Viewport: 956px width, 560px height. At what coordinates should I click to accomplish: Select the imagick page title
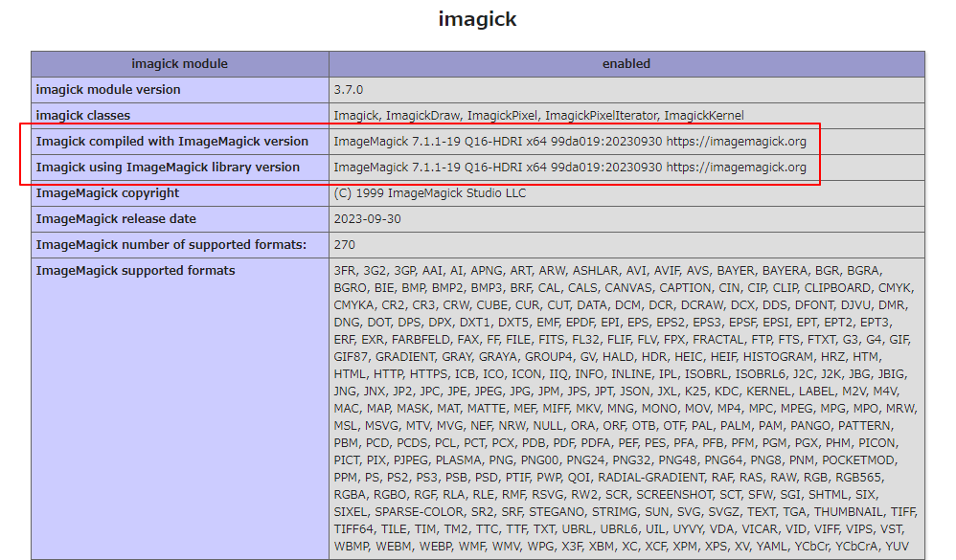(x=477, y=18)
